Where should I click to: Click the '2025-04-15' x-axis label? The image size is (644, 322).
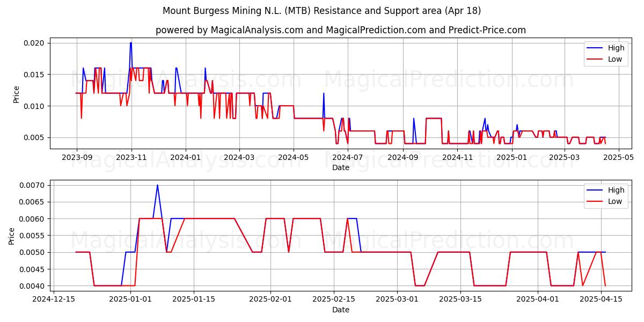601,300
